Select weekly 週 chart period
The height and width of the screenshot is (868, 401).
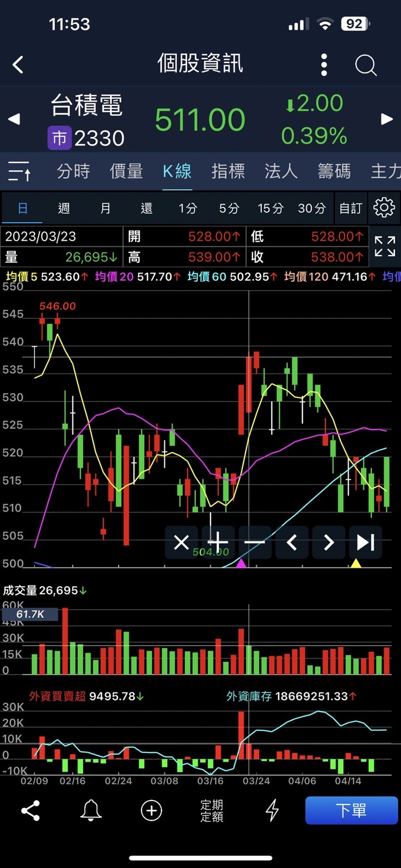click(x=64, y=208)
